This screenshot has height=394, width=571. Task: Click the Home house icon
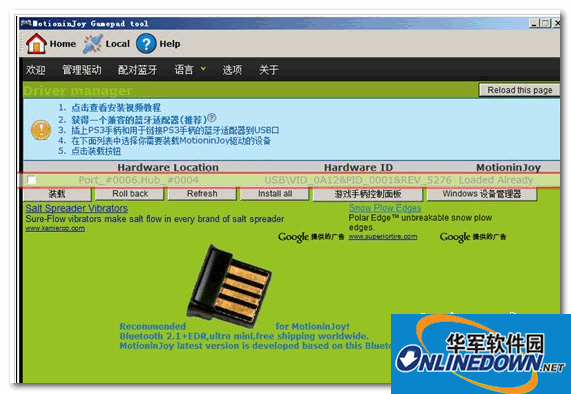point(36,44)
